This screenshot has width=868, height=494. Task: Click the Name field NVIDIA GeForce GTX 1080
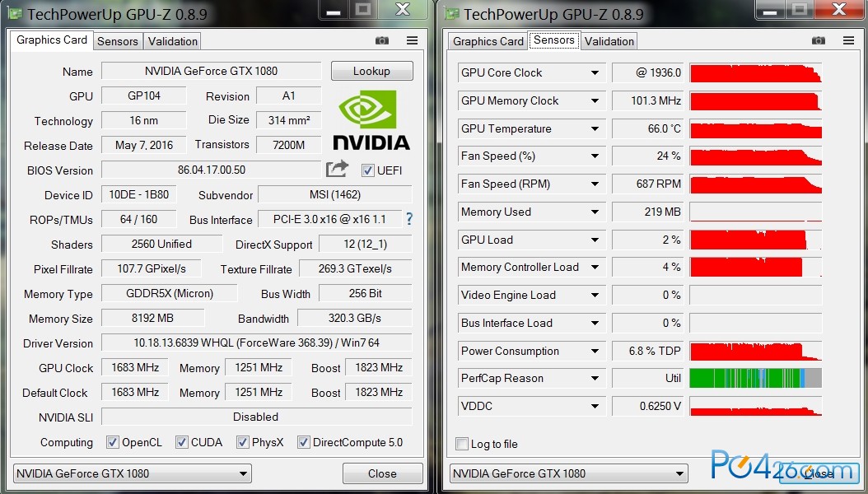coord(211,71)
